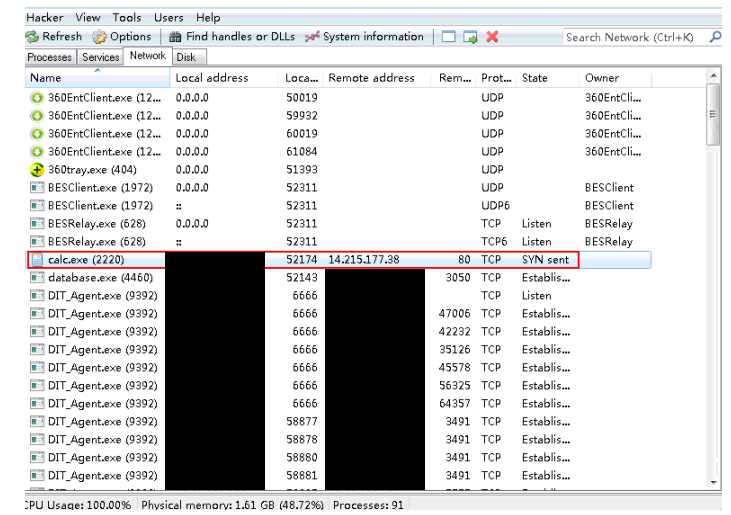The width and height of the screenshot is (731, 515).
Task: Open the Hacker menu
Action: [45, 18]
